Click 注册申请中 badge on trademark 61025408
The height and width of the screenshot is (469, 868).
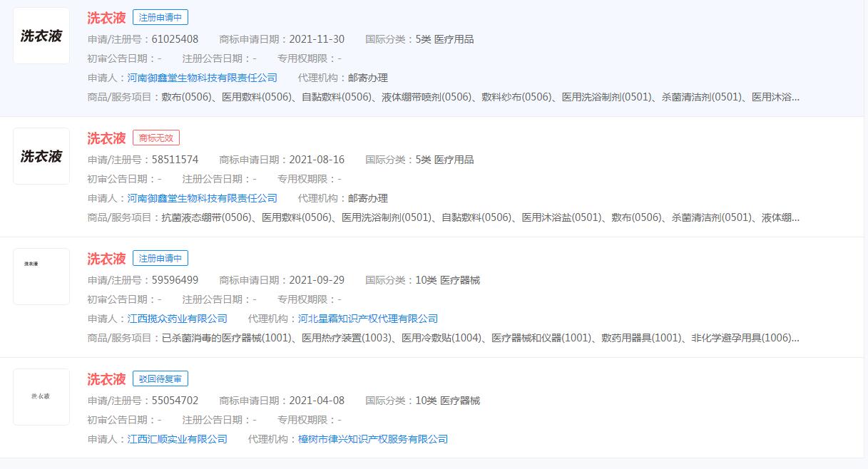pos(160,18)
